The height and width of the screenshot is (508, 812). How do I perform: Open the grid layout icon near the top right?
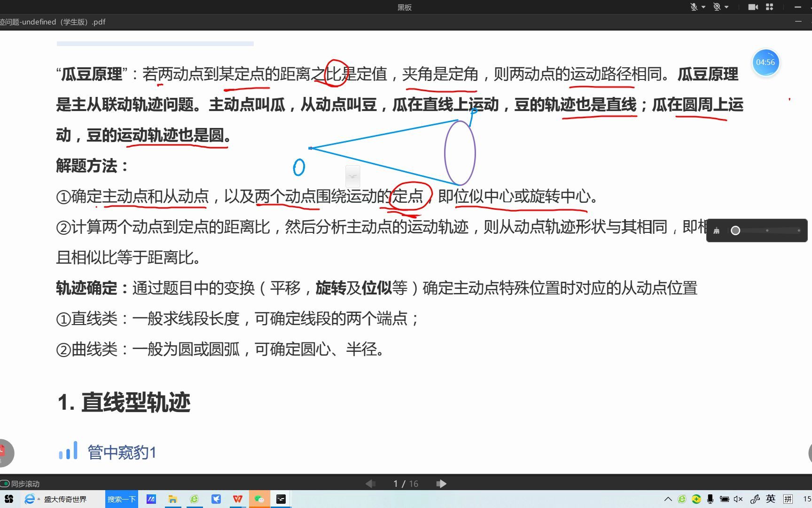[769, 7]
